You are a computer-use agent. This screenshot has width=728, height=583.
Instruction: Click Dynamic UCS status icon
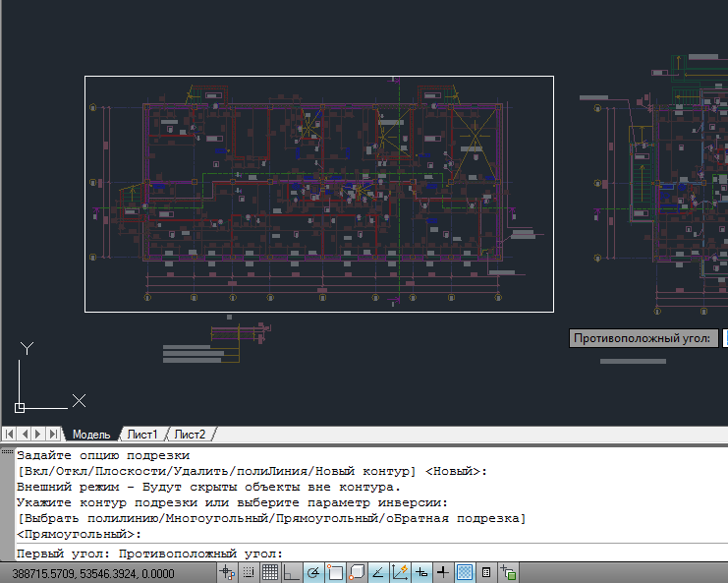coord(400,572)
